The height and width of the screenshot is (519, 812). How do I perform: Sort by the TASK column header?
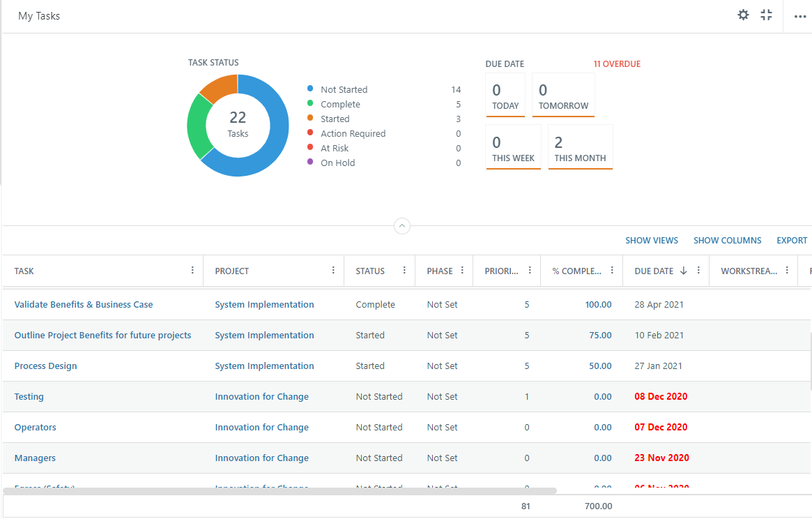point(24,271)
